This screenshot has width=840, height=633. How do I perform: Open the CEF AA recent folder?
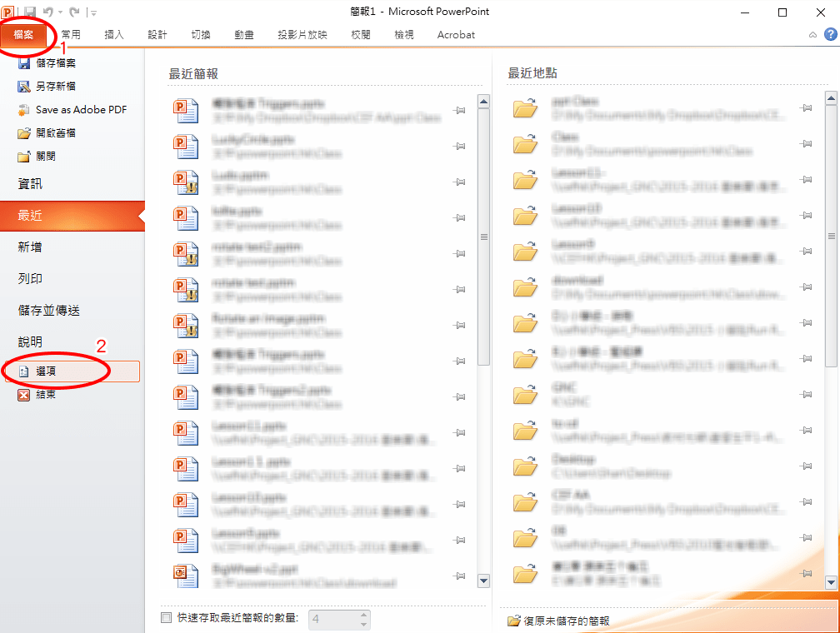coord(662,501)
